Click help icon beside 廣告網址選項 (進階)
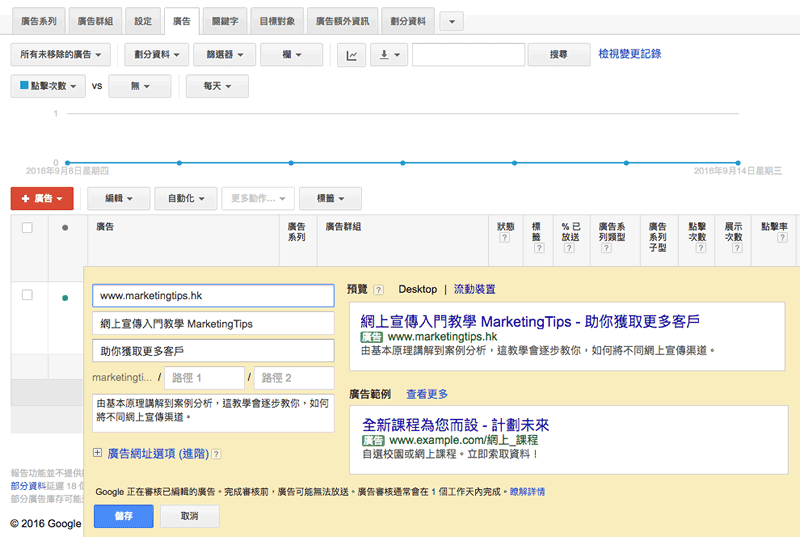Image resolution: width=800 pixels, height=537 pixels. pyautogui.click(x=216, y=454)
